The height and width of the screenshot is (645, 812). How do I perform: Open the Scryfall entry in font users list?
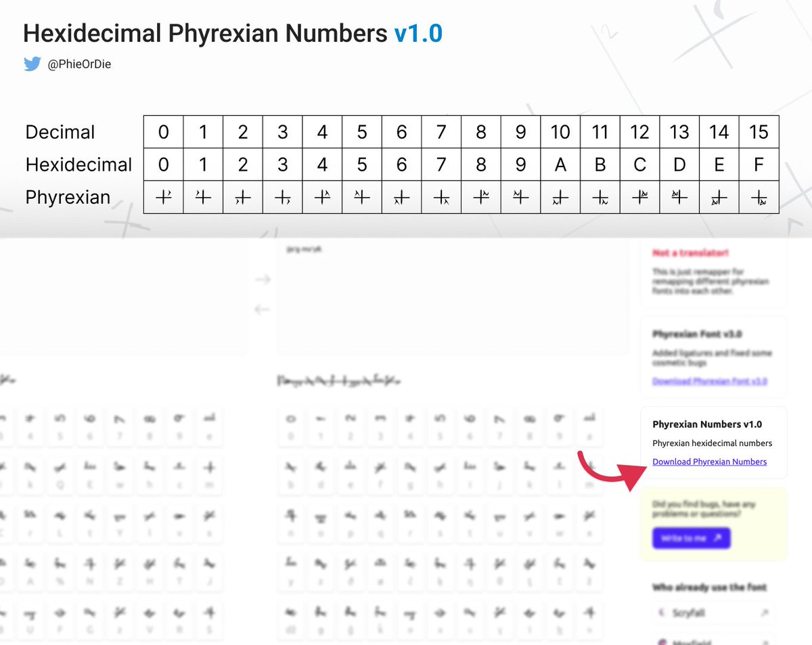(x=713, y=613)
